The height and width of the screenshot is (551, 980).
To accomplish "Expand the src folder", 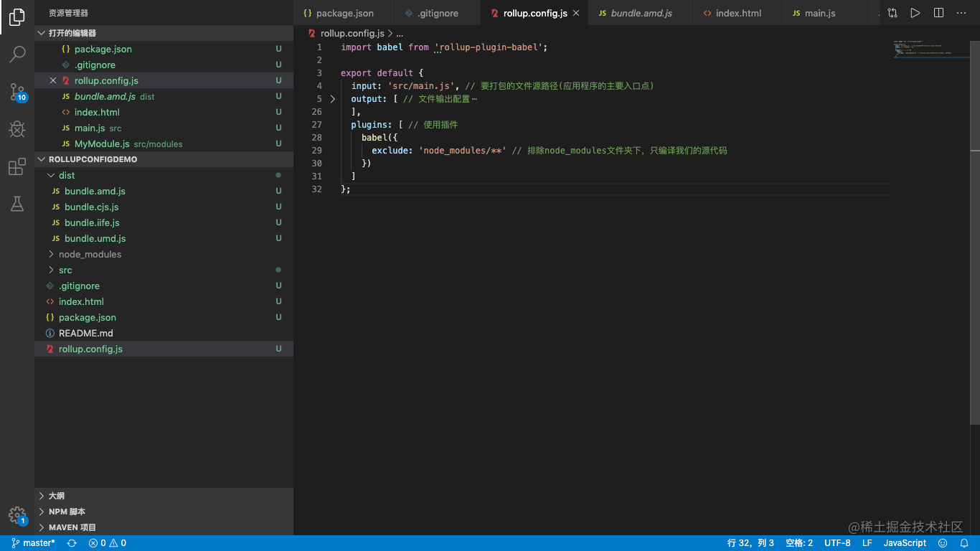I will point(164,270).
